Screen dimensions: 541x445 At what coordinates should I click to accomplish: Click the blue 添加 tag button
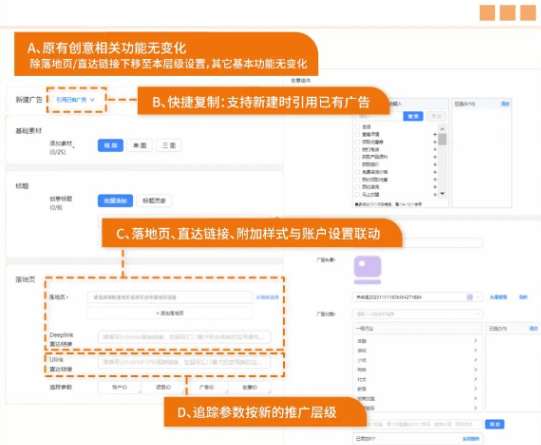[x=494, y=424]
